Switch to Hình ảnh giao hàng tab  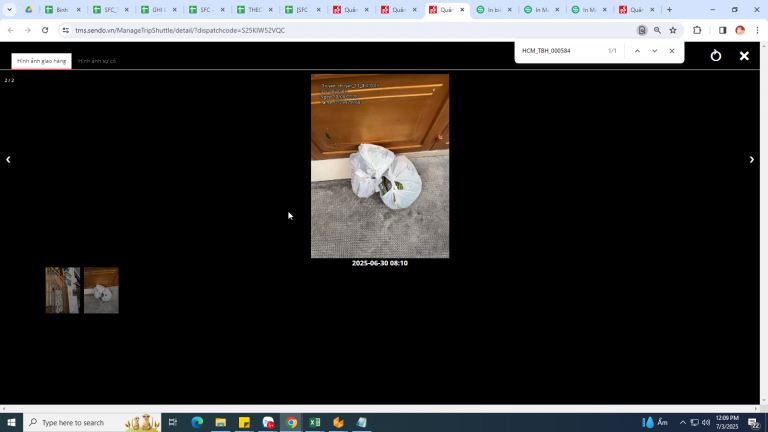coord(42,61)
